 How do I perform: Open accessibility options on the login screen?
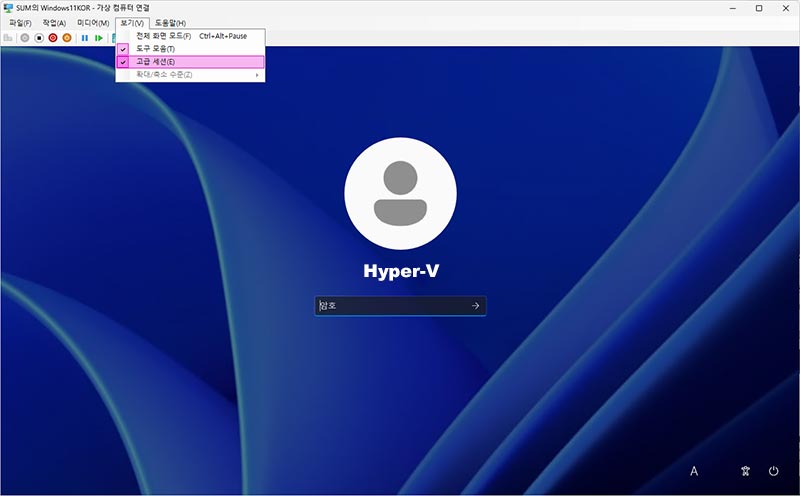(745, 471)
